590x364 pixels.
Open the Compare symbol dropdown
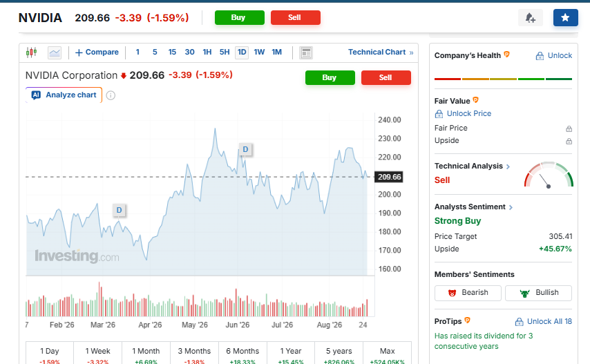pyautogui.click(x=97, y=52)
